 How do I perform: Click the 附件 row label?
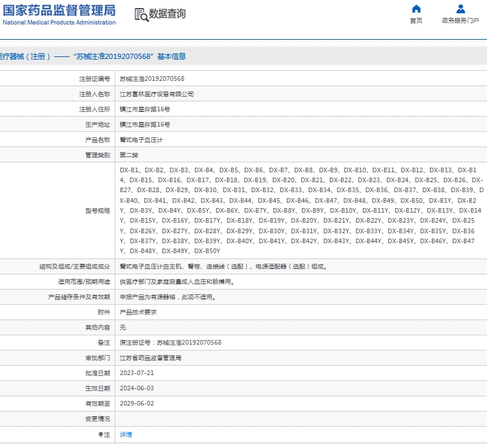[104, 312]
